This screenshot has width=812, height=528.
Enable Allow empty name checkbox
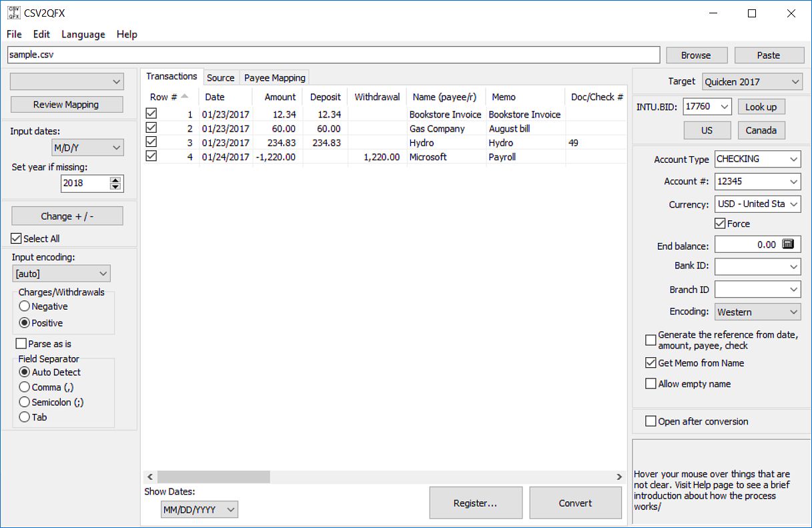point(651,384)
